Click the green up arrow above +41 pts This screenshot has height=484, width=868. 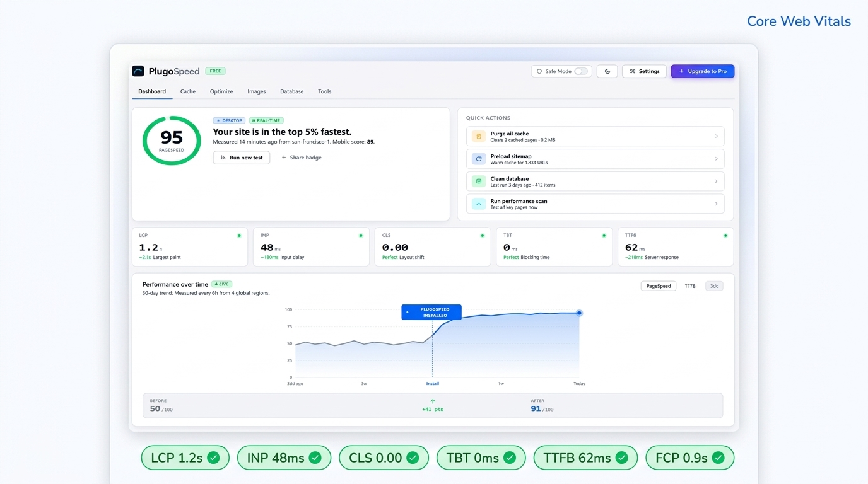[x=433, y=401]
